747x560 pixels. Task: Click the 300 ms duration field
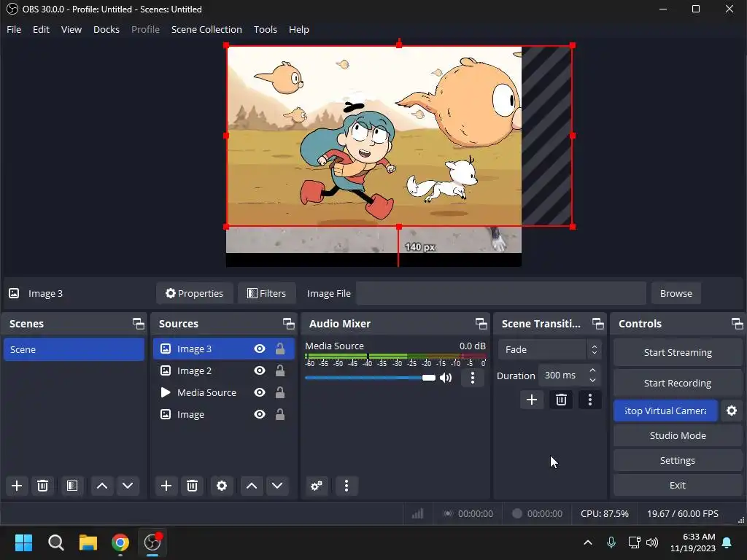(x=564, y=376)
